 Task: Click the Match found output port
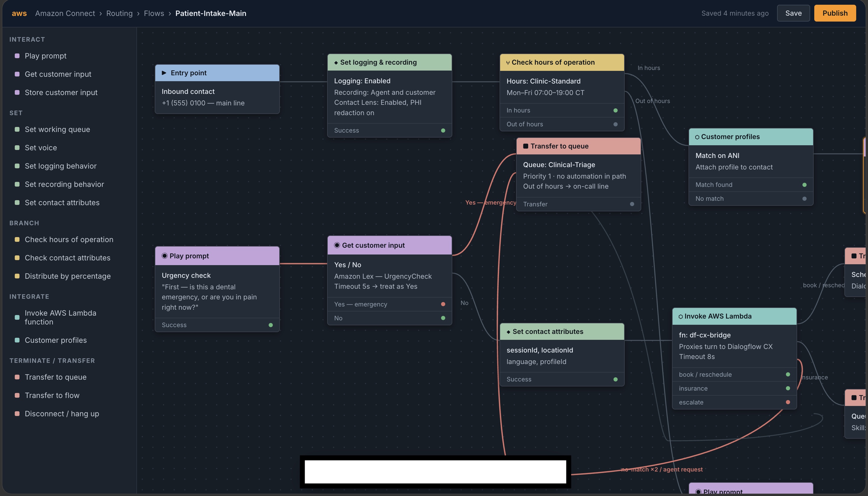click(x=804, y=185)
